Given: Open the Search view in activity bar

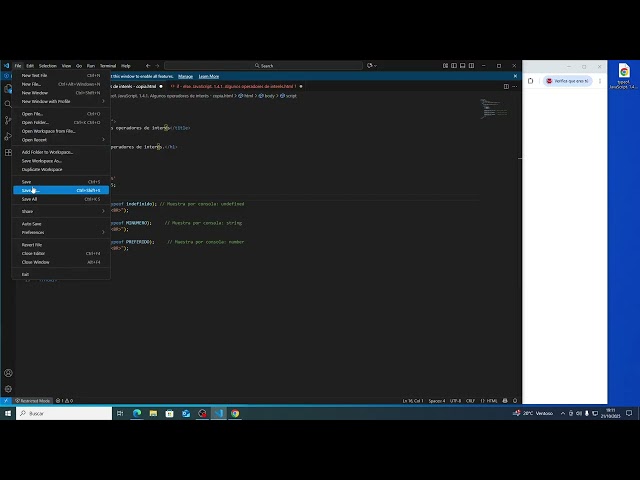Looking at the screenshot, I should point(8,104).
